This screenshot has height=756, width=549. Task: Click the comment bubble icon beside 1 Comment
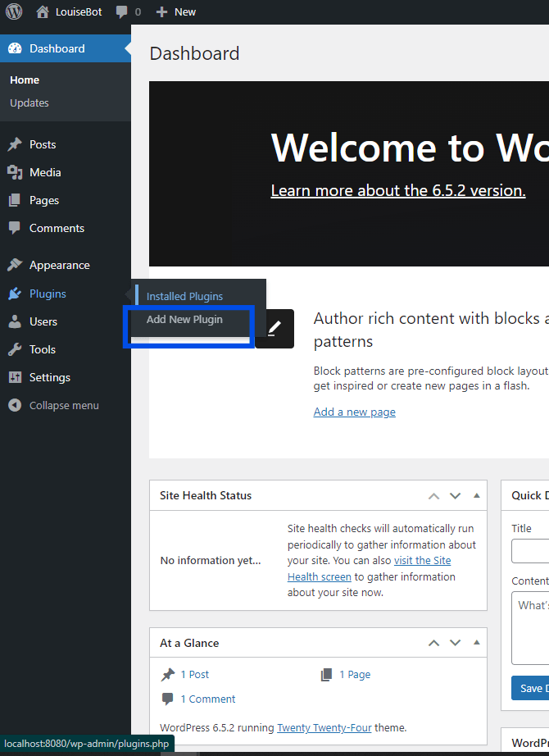click(168, 699)
